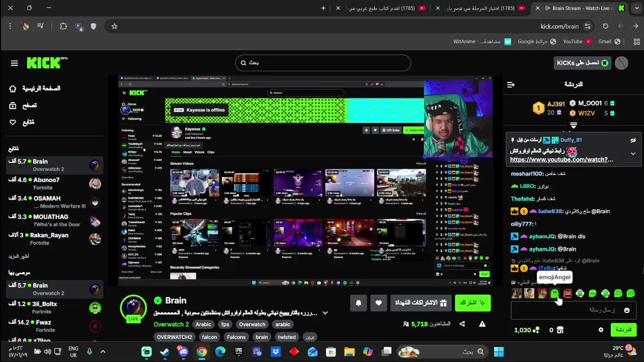Open the following sidebar link
Screen dimensions: 644x362
tap(22, 122)
